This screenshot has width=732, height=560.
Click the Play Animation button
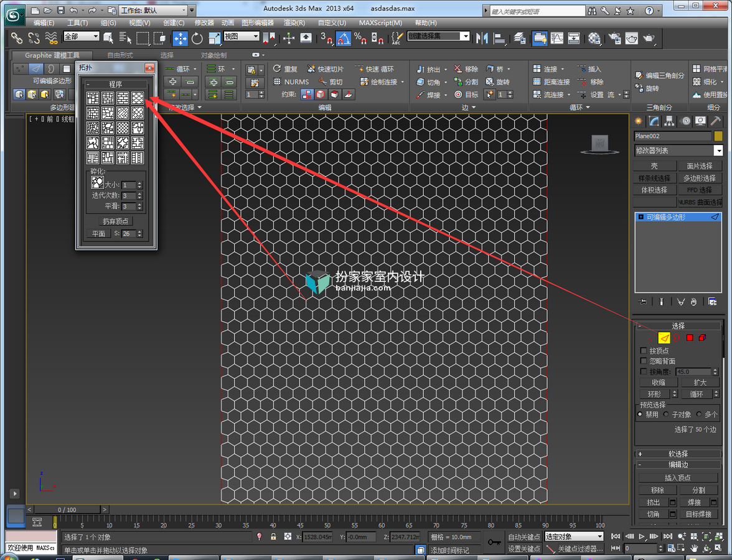tap(641, 536)
